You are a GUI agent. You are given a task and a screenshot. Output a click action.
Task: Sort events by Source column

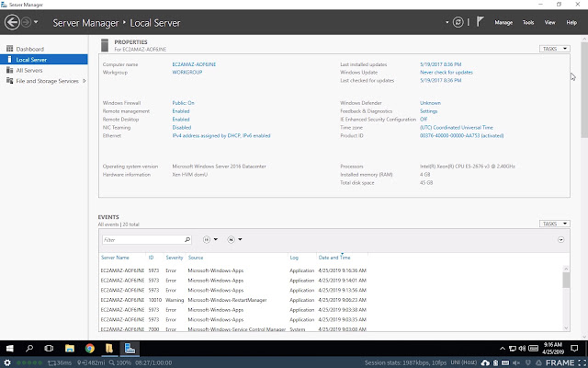(x=196, y=258)
